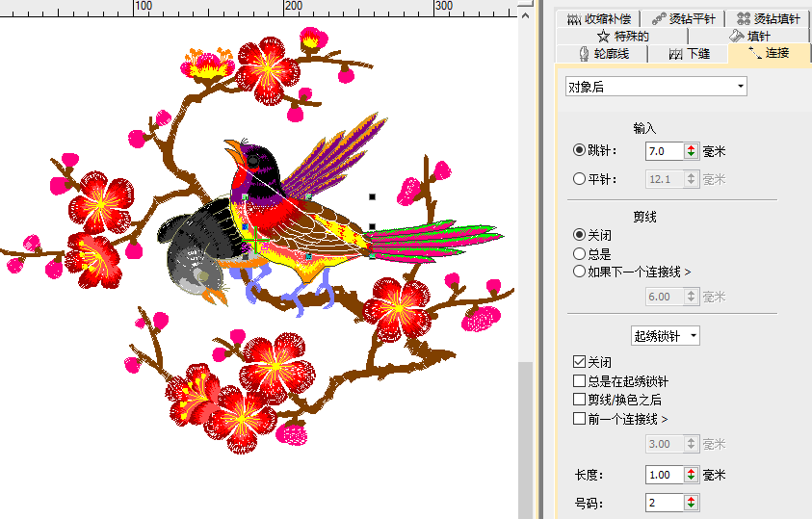
Task: Click the 长度 spinner arrows
Action: tap(691, 475)
